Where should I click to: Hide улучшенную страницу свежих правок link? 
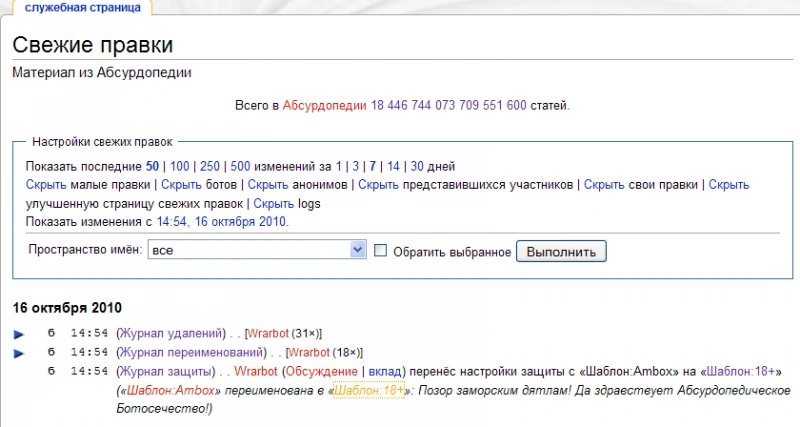(x=729, y=185)
